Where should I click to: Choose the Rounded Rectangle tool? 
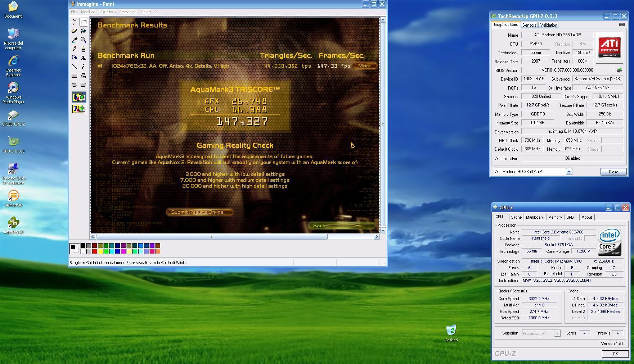point(84,85)
